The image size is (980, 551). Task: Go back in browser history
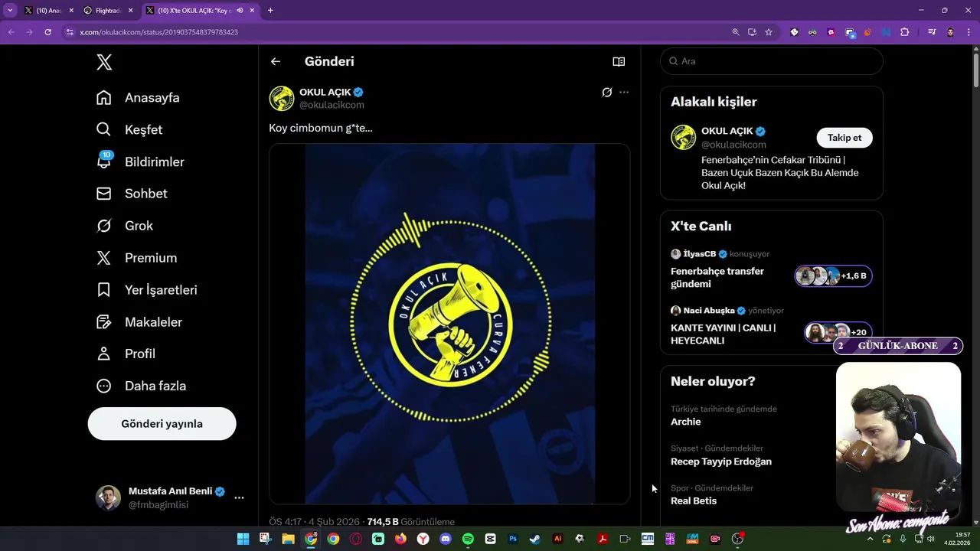click(x=11, y=32)
